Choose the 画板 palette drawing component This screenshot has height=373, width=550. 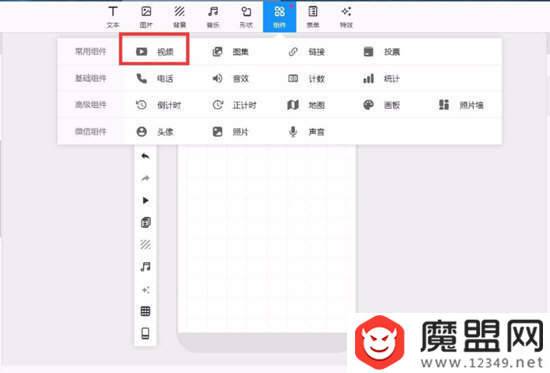click(382, 105)
